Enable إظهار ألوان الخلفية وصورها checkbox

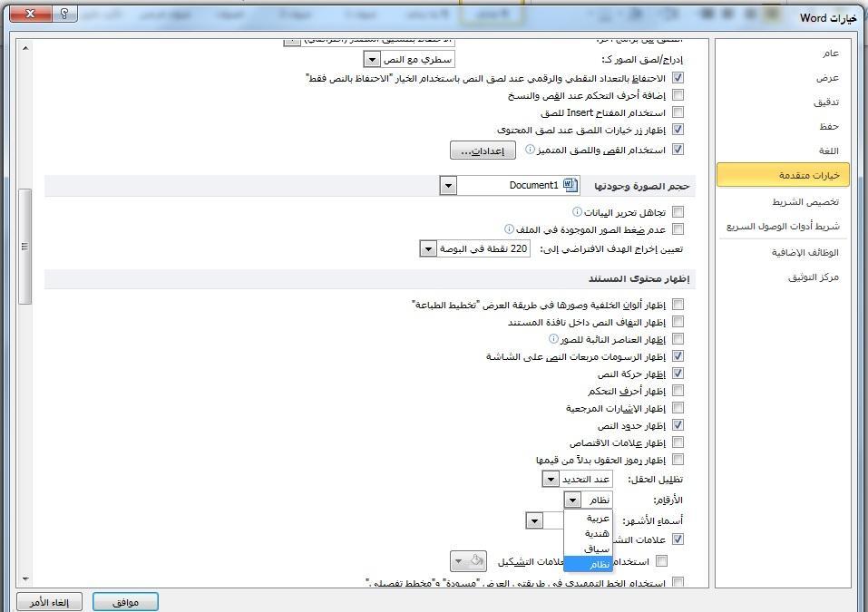(678, 305)
